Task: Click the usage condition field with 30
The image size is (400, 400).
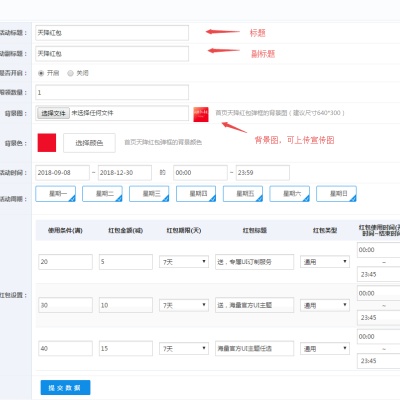Action: (x=65, y=305)
